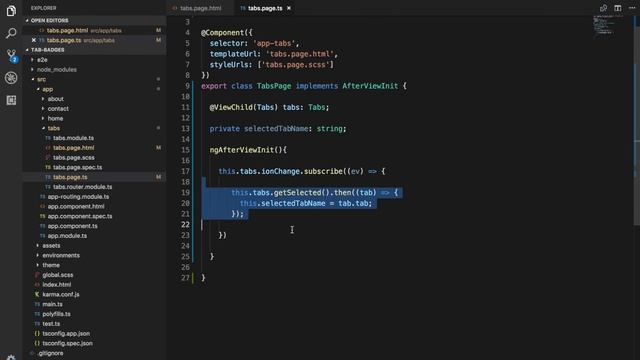Open tsconfig.spec.json file
Image resolution: width=640 pixels, height=360 pixels.
click(x=67, y=344)
